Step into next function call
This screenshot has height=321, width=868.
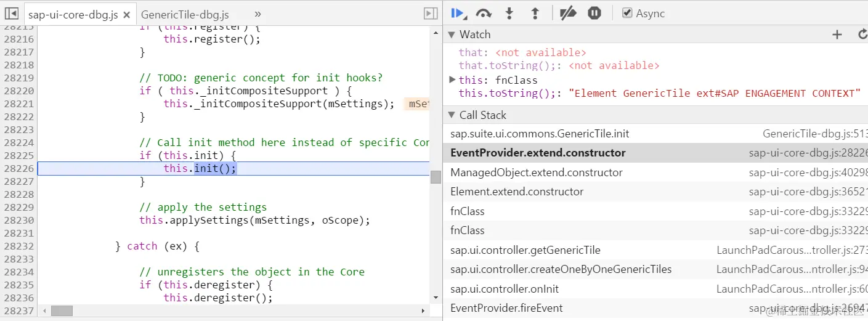point(509,13)
